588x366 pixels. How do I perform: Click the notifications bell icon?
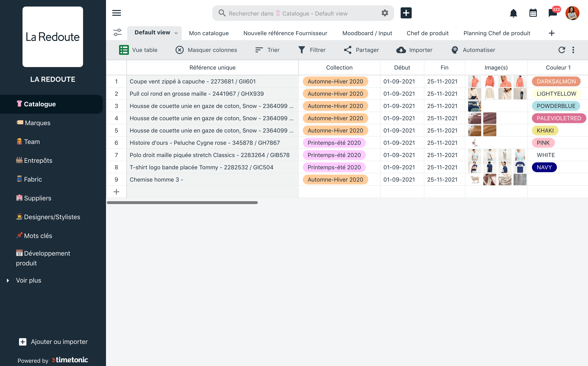click(513, 13)
